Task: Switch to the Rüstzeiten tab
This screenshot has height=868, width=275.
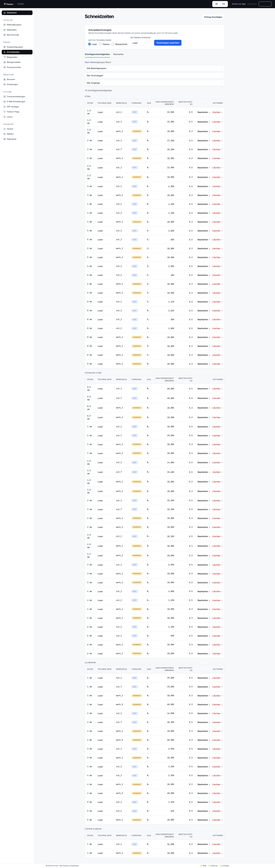Action: click(x=118, y=54)
